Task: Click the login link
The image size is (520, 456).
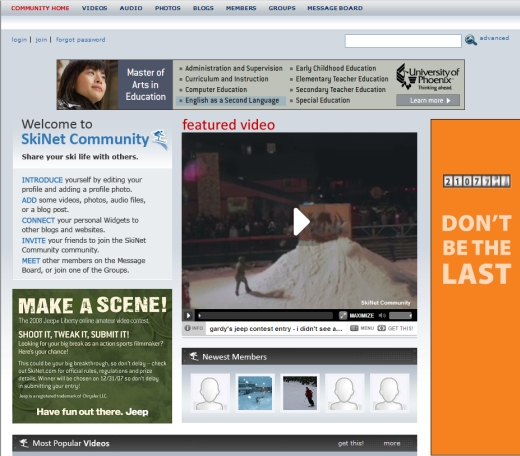Action: point(19,40)
